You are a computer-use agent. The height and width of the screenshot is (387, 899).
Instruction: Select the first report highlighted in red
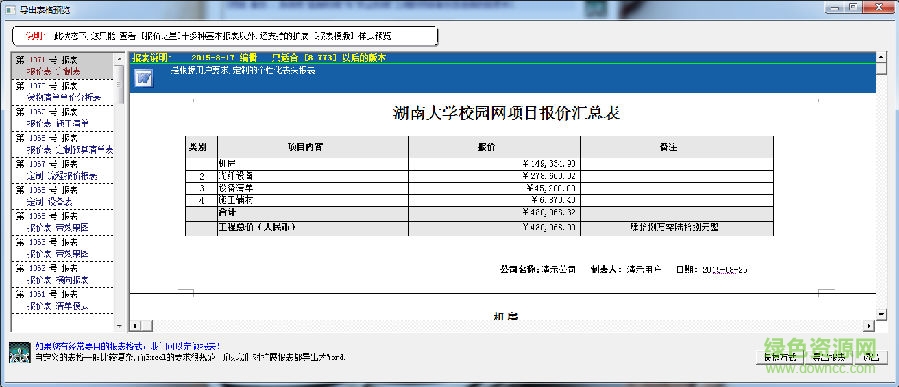pyautogui.click(x=62, y=65)
